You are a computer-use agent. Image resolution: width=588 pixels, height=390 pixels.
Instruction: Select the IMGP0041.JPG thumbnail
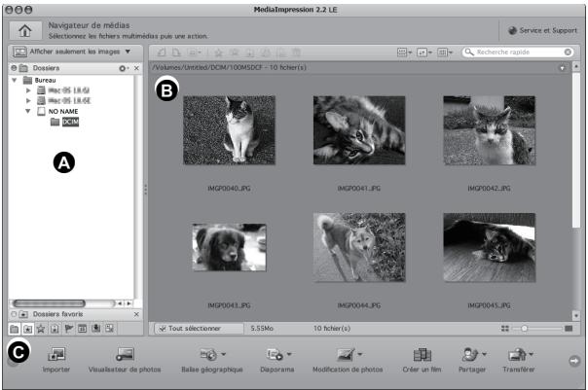pyautogui.click(x=359, y=130)
